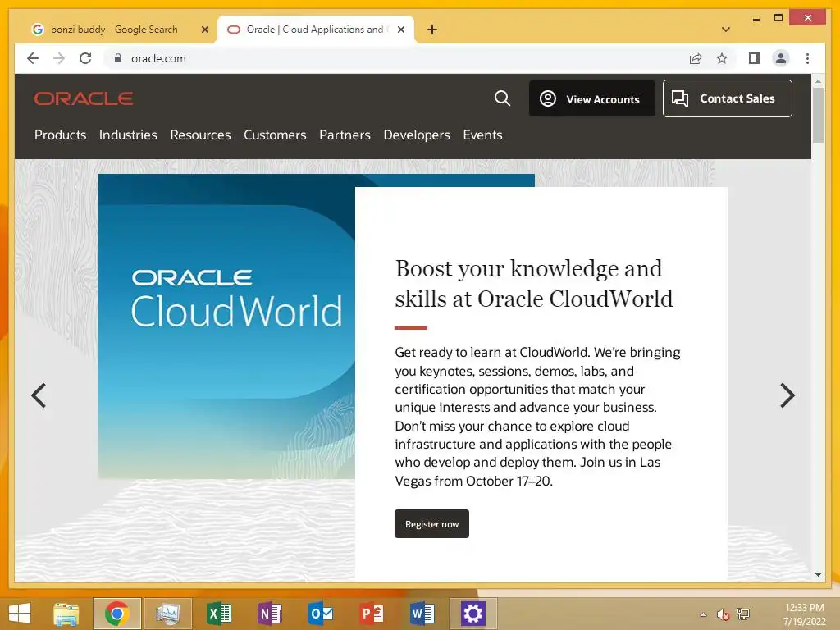Launch Outlook from the taskbar
Screen dimensions: 840x630
click(321, 614)
